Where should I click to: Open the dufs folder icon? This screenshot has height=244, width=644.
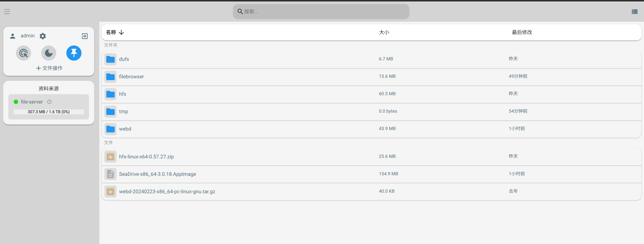[x=110, y=59]
